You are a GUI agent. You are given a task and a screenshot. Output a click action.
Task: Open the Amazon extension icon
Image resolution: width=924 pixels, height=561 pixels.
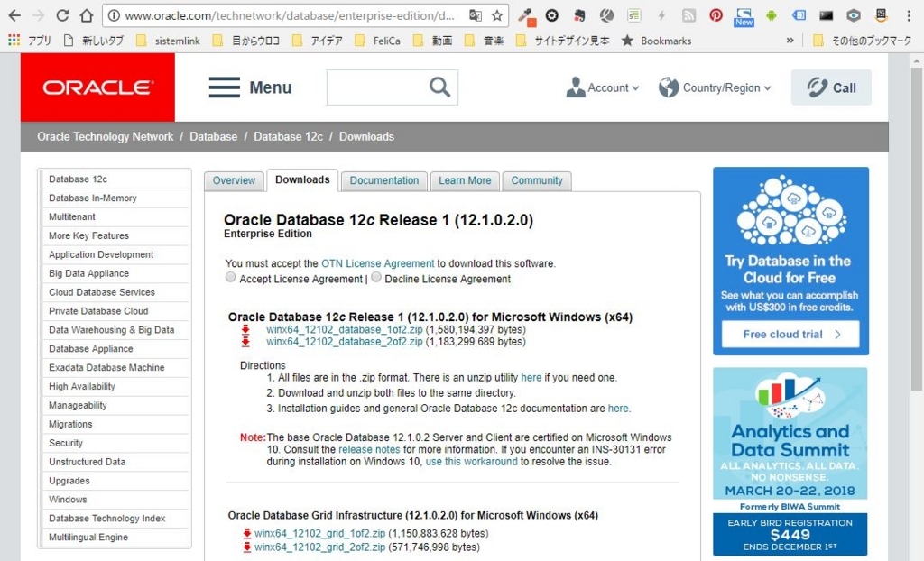[881, 16]
